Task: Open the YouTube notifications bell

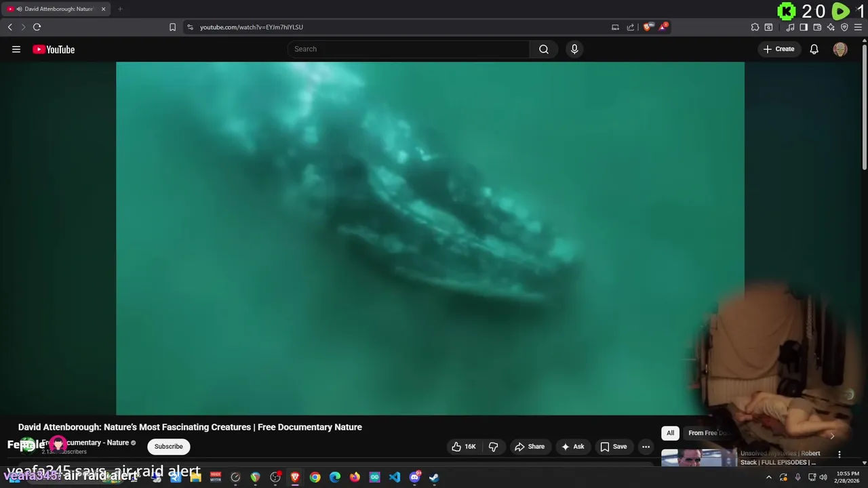Action: coord(814,49)
